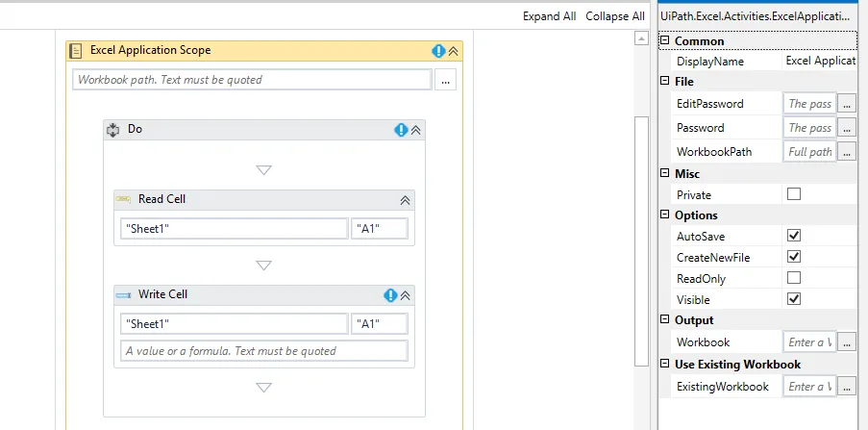Screen dimensions: 868x430
Task: Click the Read Cell title text
Action: click(x=161, y=199)
